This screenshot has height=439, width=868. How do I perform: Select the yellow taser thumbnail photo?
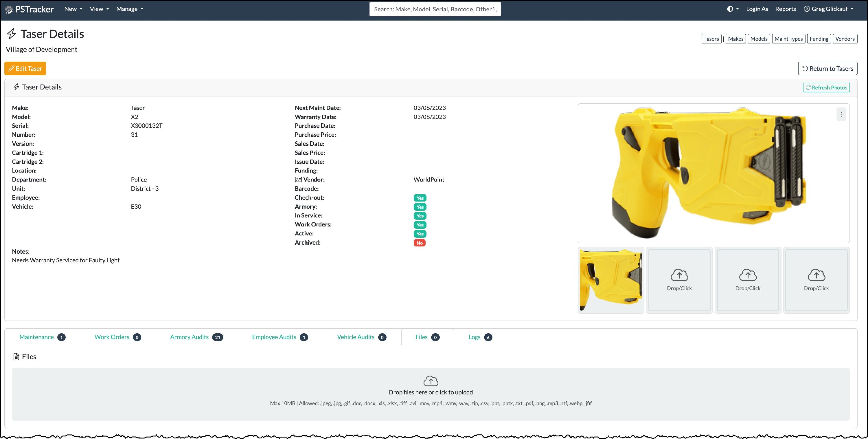(x=610, y=280)
